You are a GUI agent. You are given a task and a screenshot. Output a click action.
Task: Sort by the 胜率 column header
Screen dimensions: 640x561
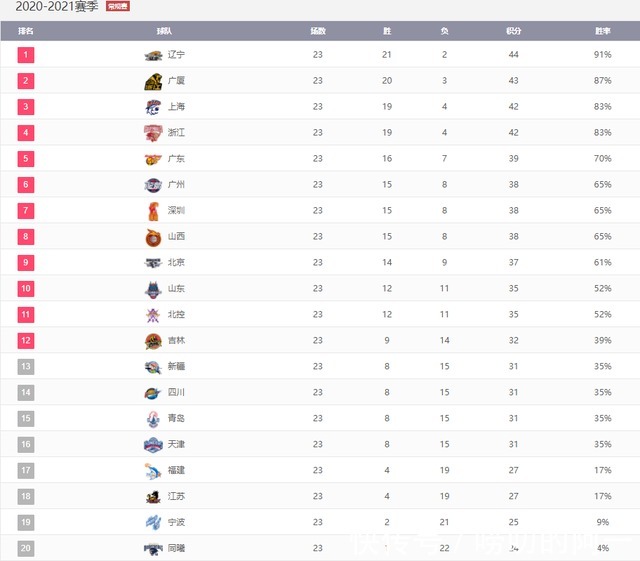click(602, 31)
